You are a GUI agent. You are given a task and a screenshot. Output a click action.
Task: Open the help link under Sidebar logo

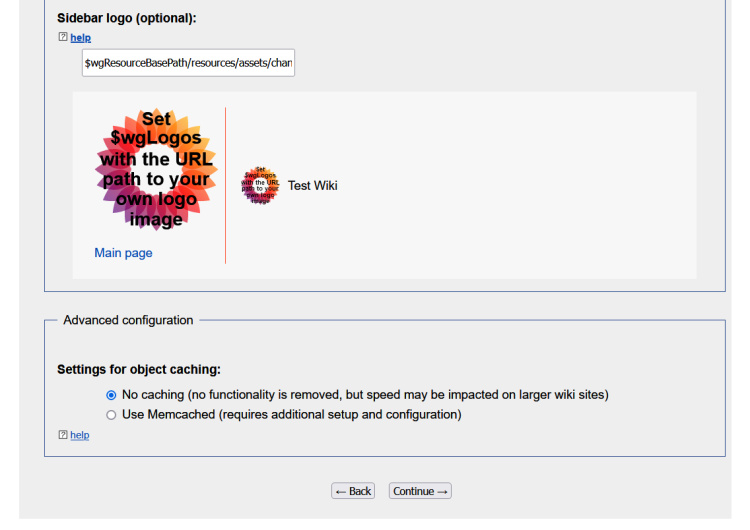click(80, 38)
